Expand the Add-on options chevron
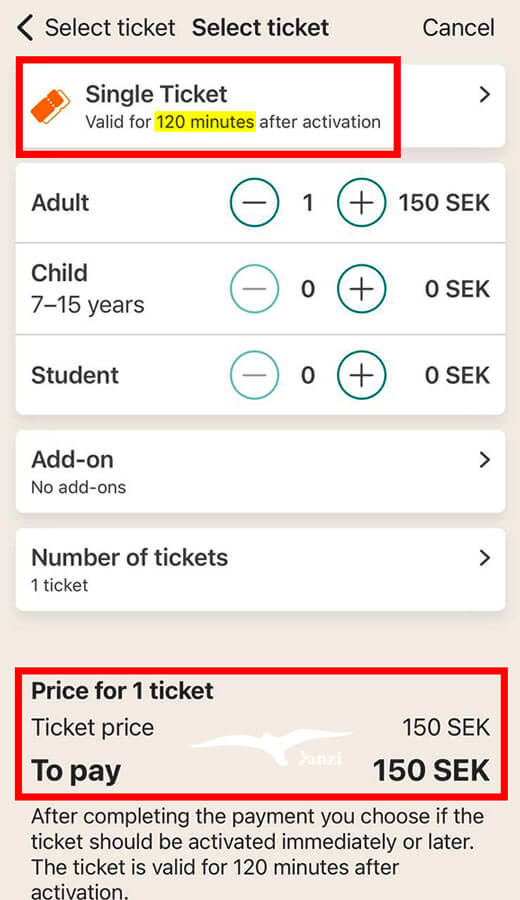520x900 pixels. tap(485, 460)
